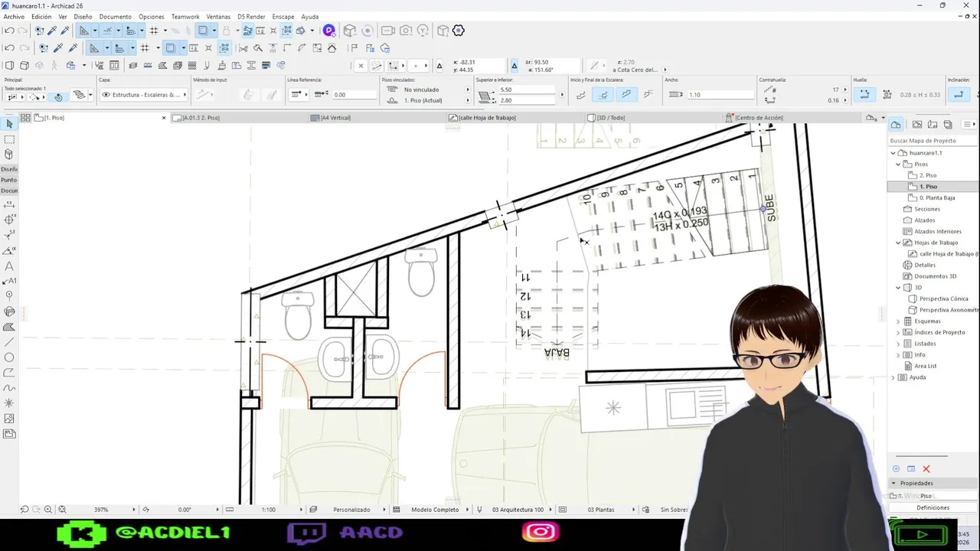980x551 pixels.
Task: Toggle the grid display icon in toolbar
Action: click(x=154, y=31)
